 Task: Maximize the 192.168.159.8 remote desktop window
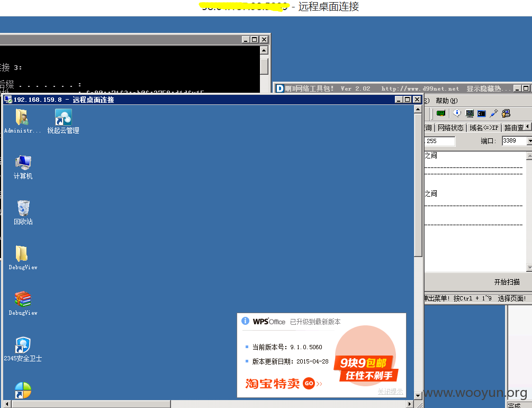[408, 99]
